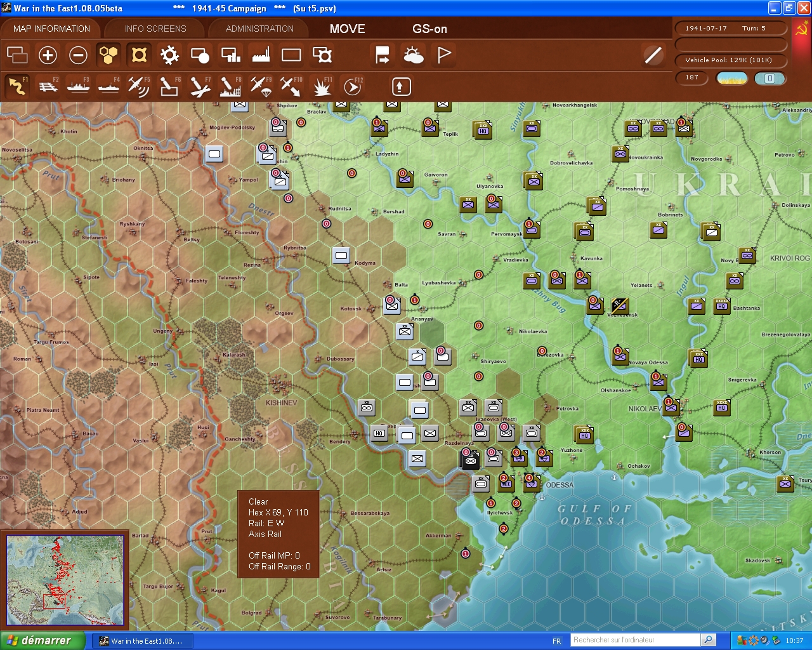Click the diagonal slash button
The height and width of the screenshot is (650, 812).
click(x=653, y=55)
